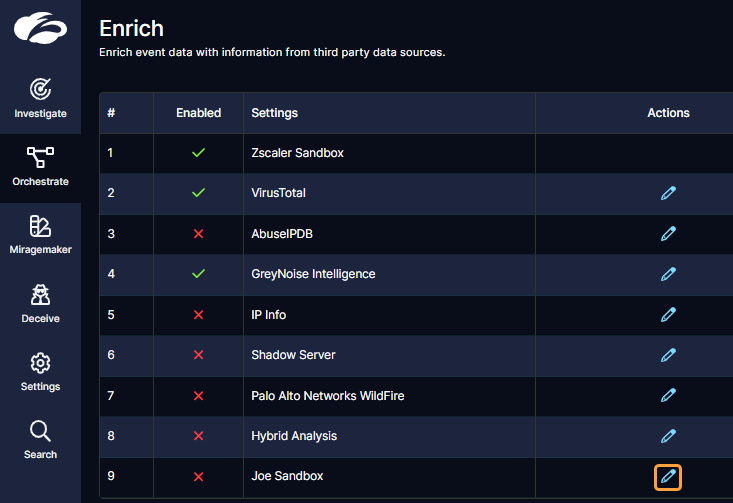Click the highlighted Joe Sandbox edit pencil
Image resolution: width=733 pixels, height=503 pixels.
[x=668, y=477]
